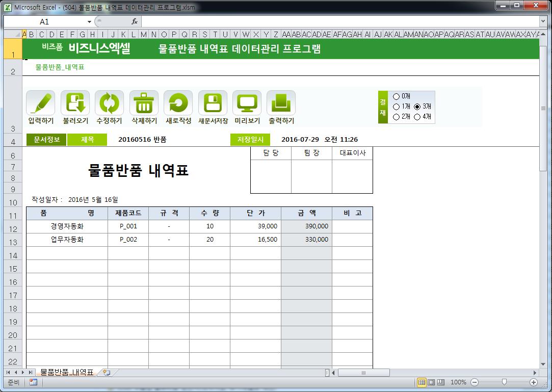Viewport: 552px width, 392px height.
Task: Go to next sheet tab arrow
Action: [23, 372]
